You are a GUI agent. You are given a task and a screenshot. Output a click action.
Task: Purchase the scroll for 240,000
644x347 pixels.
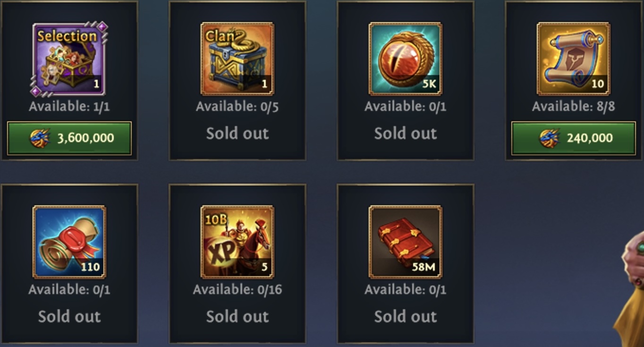click(x=574, y=138)
